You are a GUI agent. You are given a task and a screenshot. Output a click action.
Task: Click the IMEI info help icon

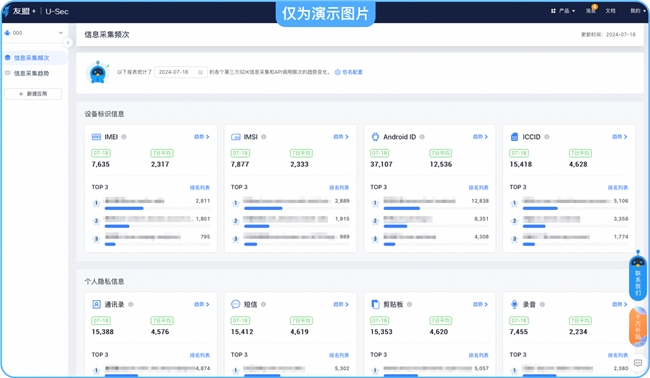point(124,137)
